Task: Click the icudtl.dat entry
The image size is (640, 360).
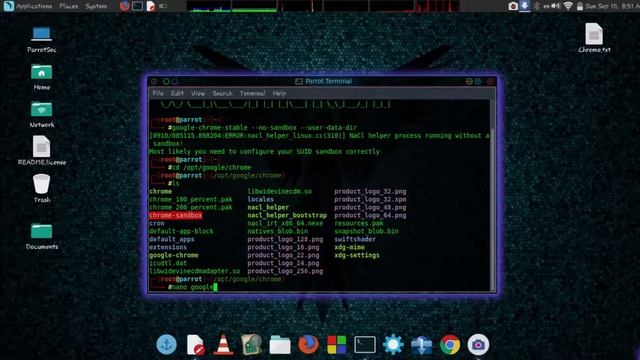Action: pos(168,263)
